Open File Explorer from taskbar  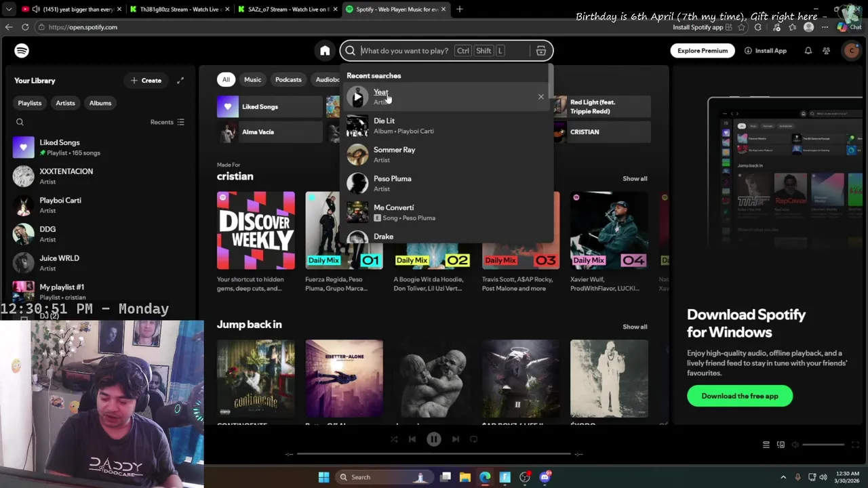(465, 477)
